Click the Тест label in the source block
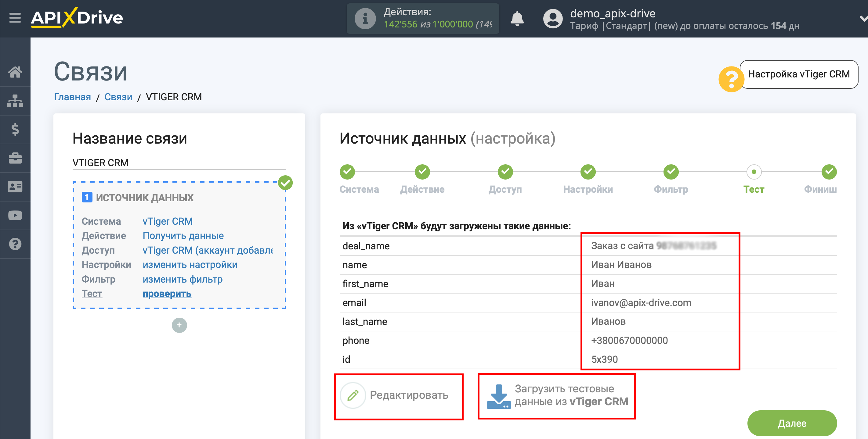 pyautogui.click(x=92, y=294)
